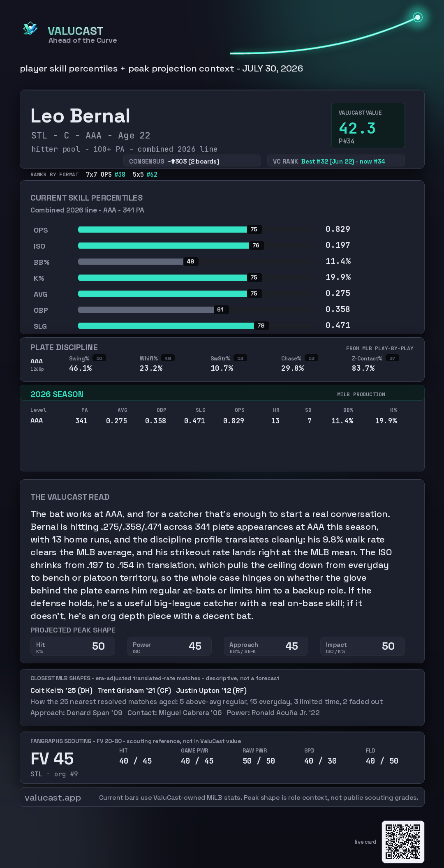Click the Justin Upton '12 (RF) comp
The width and height of the screenshot is (444, 868).
[x=211, y=690]
